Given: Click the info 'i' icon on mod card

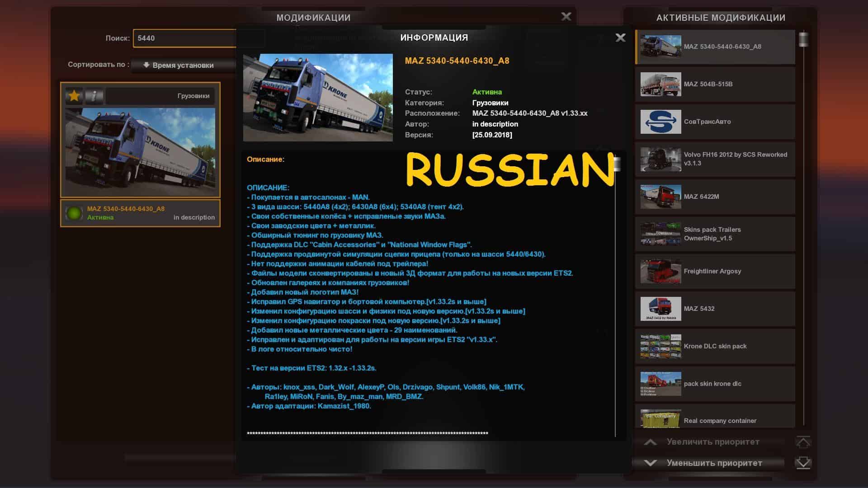Looking at the screenshot, I should (x=94, y=96).
